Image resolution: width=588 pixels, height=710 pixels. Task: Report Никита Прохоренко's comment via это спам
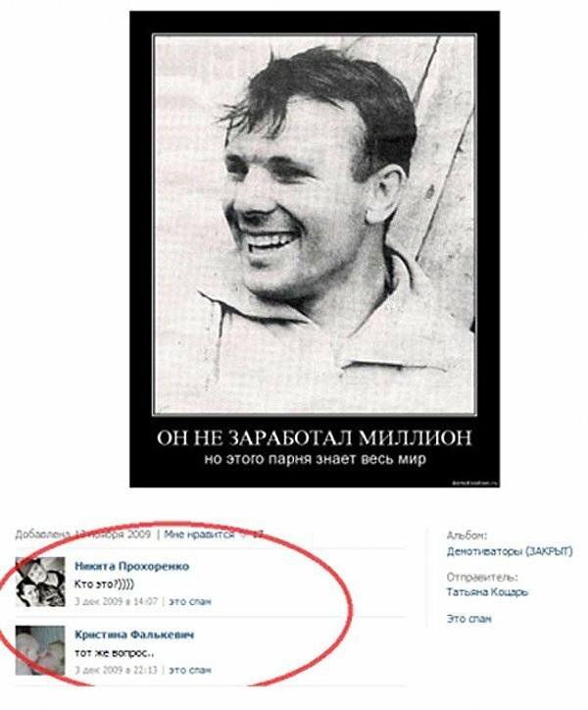[x=190, y=602]
